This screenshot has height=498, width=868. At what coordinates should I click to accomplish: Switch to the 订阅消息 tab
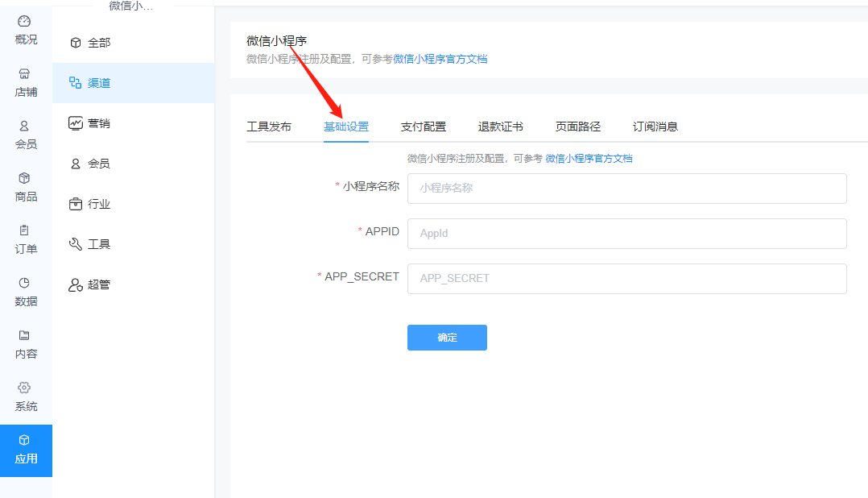tap(655, 127)
